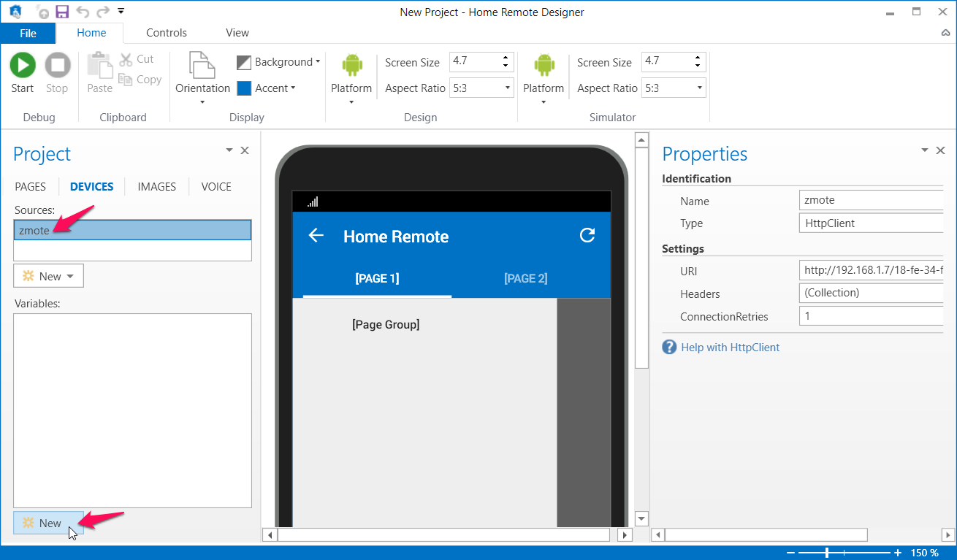Click the Save icon in title bar
The width and height of the screenshot is (957, 560).
point(62,12)
